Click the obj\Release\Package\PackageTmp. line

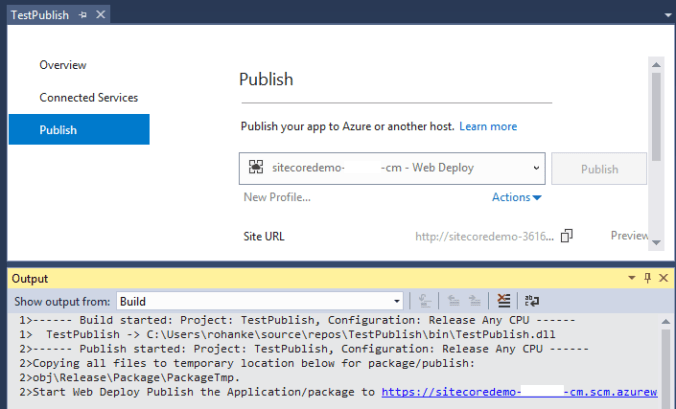pyautogui.click(x=129, y=378)
